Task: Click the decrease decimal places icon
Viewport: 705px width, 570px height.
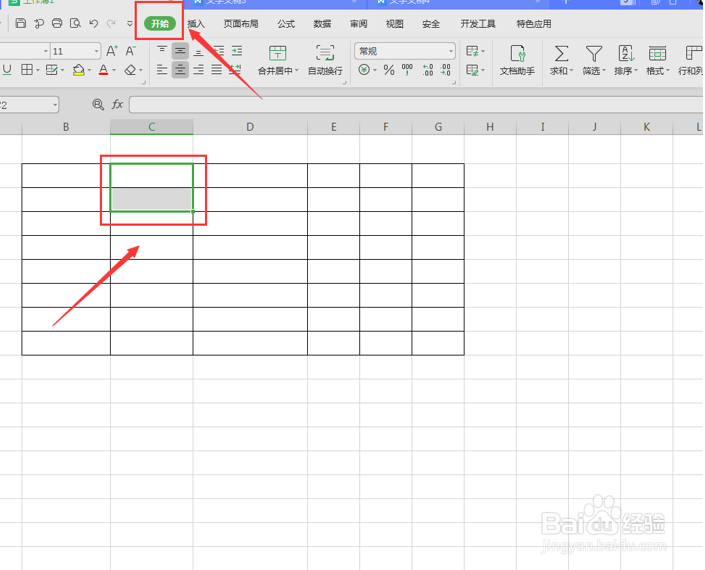Action: (x=446, y=70)
